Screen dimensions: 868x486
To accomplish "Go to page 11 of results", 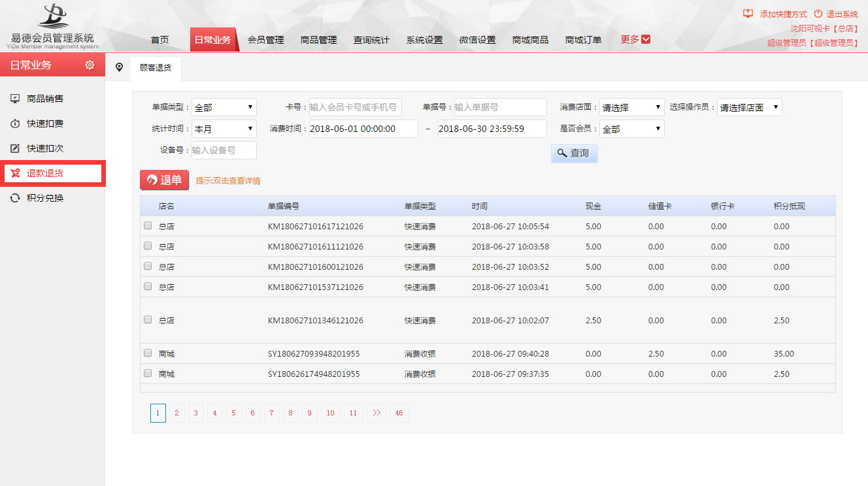I will pyautogui.click(x=353, y=413).
